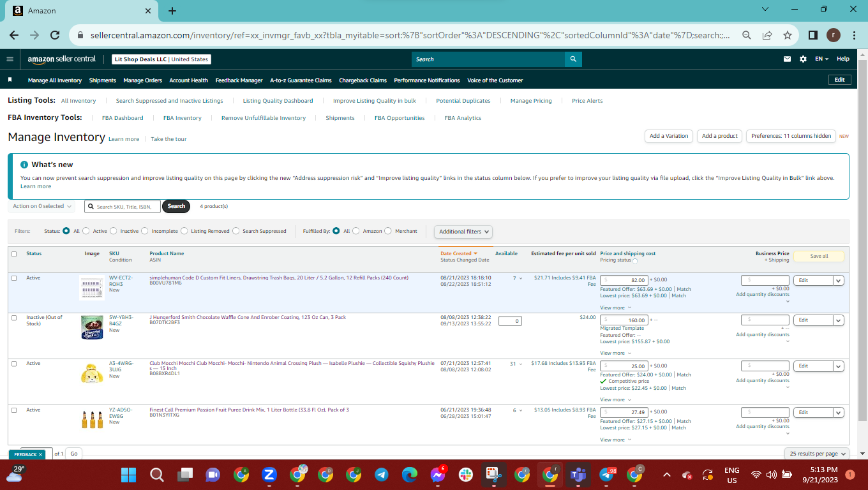Check the J Hungerford Smith row checkbox
The image size is (868, 490).
point(14,318)
